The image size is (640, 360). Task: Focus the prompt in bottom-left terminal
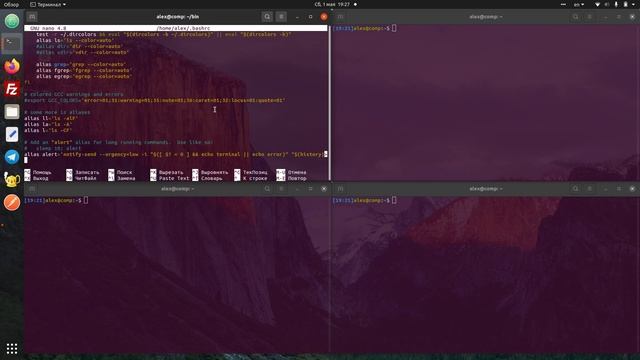click(56, 200)
